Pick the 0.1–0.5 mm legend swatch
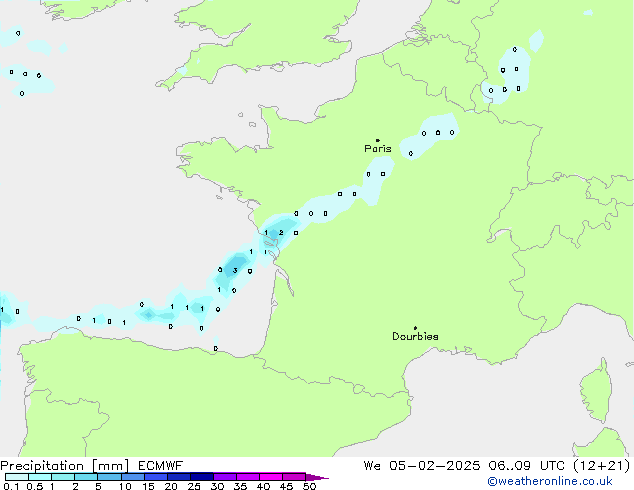This screenshot has height=490, width=634. (17, 477)
